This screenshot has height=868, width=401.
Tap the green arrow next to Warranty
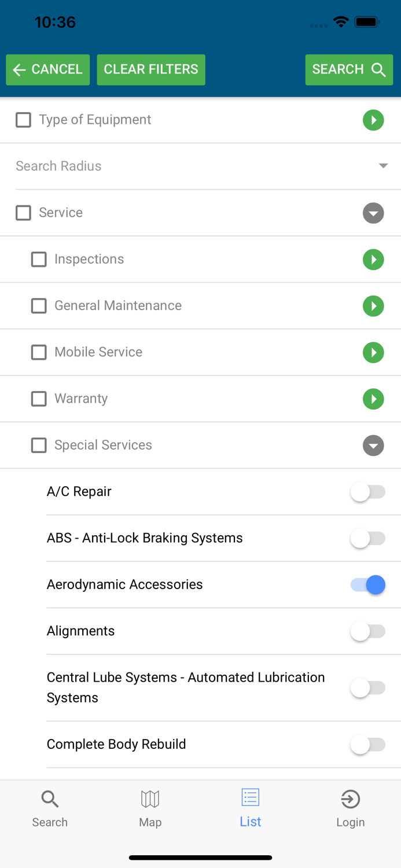(374, 399)
